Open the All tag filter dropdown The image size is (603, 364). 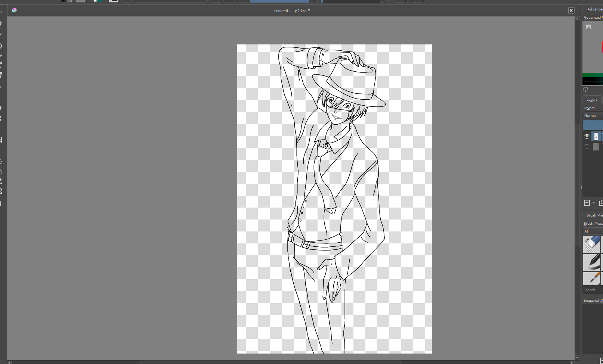(x=592, y=231)
